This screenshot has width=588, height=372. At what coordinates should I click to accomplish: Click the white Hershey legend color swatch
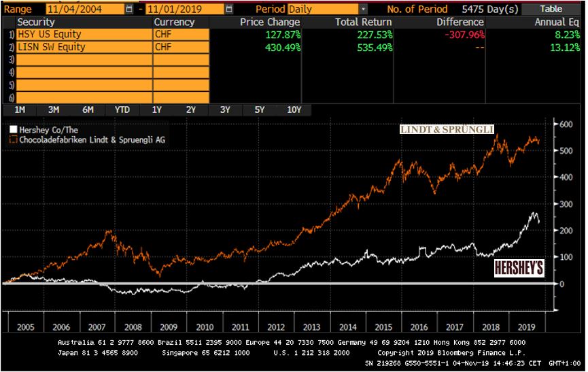click(x=13, y=129)
